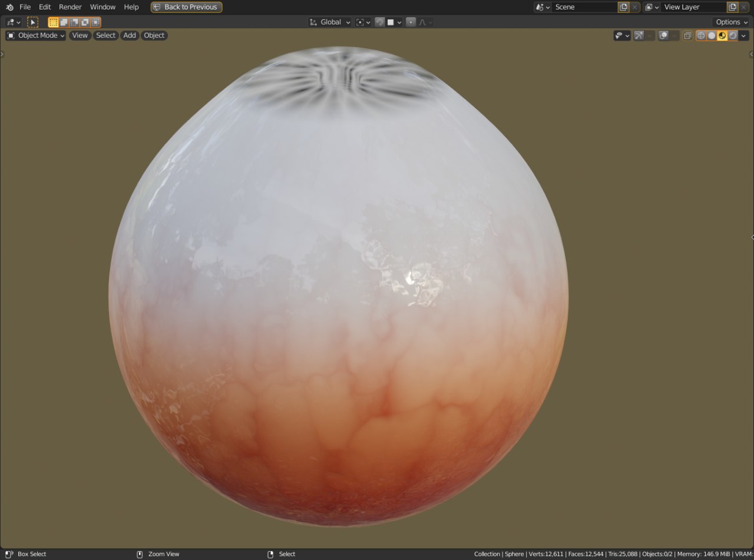Click the Zoom View mouse hint icon
Screen dimensions: 754x560
pos(140,554)
